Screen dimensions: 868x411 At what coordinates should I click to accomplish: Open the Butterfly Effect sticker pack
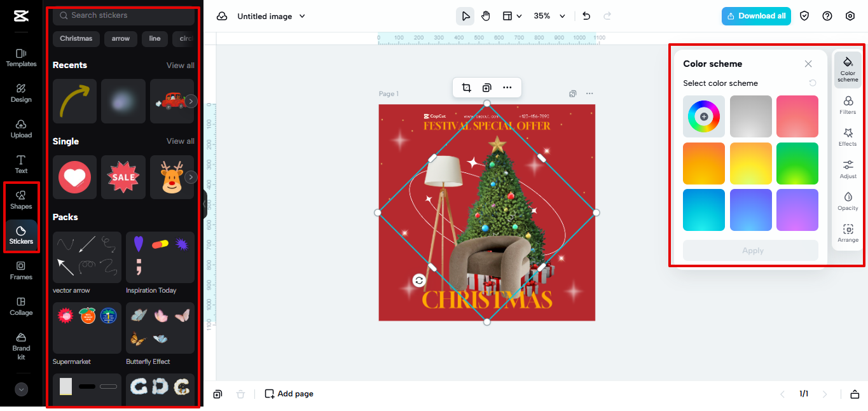[x=160, y=328]
